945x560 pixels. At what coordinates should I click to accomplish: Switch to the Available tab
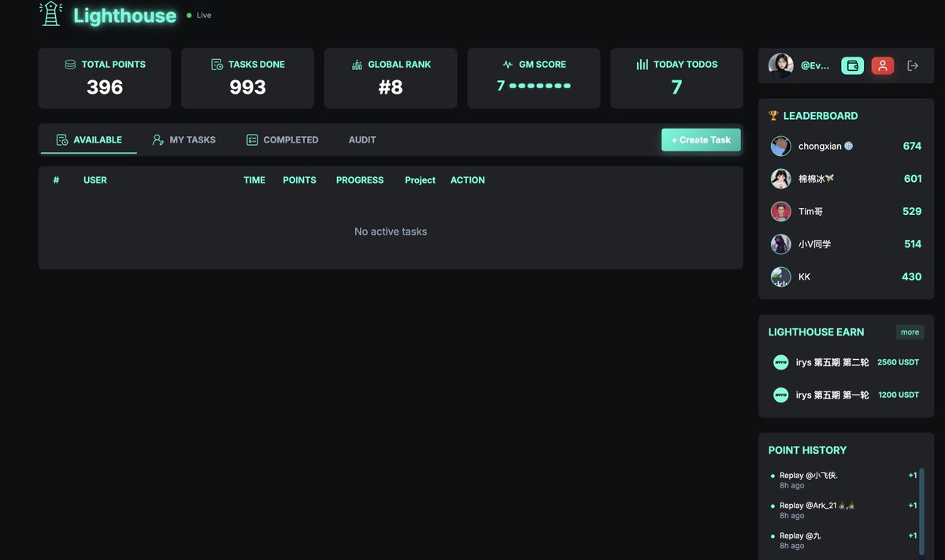point(89,139)
